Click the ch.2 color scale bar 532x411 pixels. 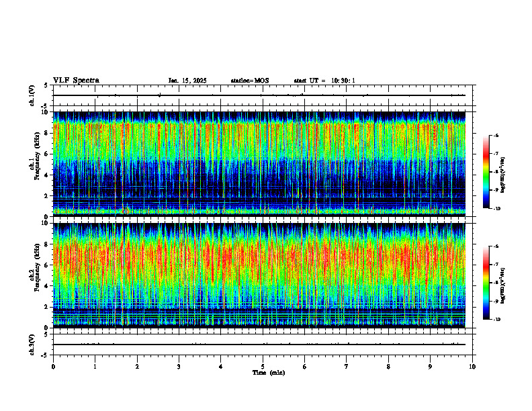[486, 283]
